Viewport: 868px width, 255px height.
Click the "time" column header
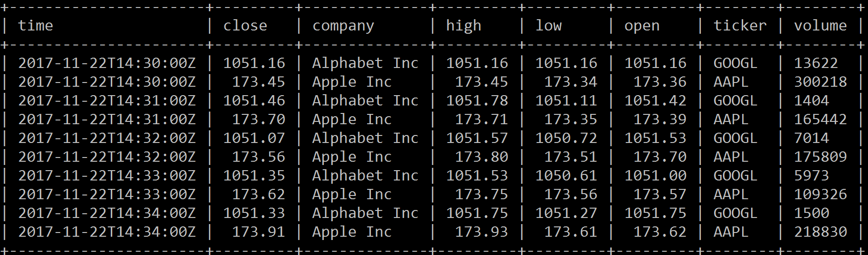coord(36,26)
